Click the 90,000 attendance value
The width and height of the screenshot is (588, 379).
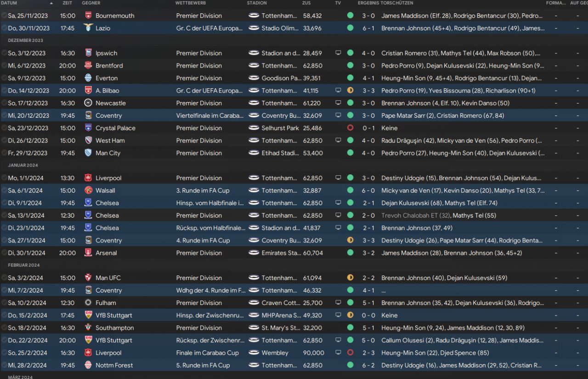[x=313, y=353]
